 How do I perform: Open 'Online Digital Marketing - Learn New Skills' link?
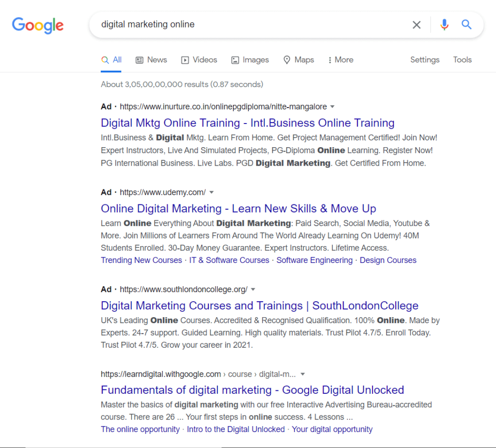coord(238,209)
